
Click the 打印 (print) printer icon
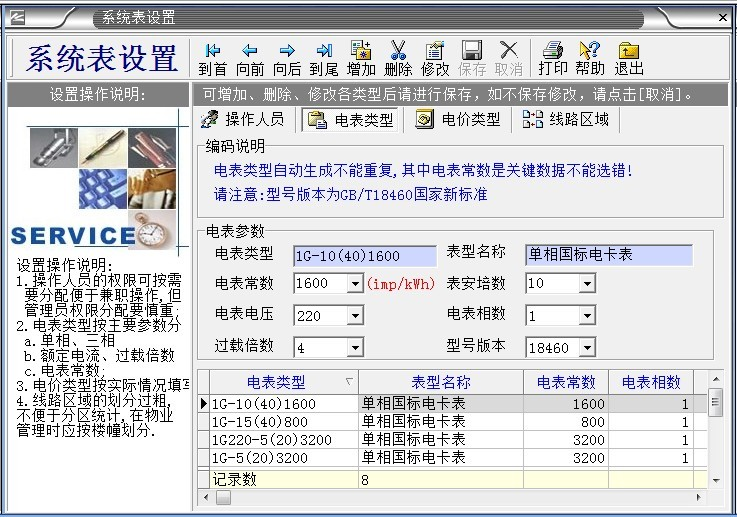pyautogui.click(x=552, y=51)
